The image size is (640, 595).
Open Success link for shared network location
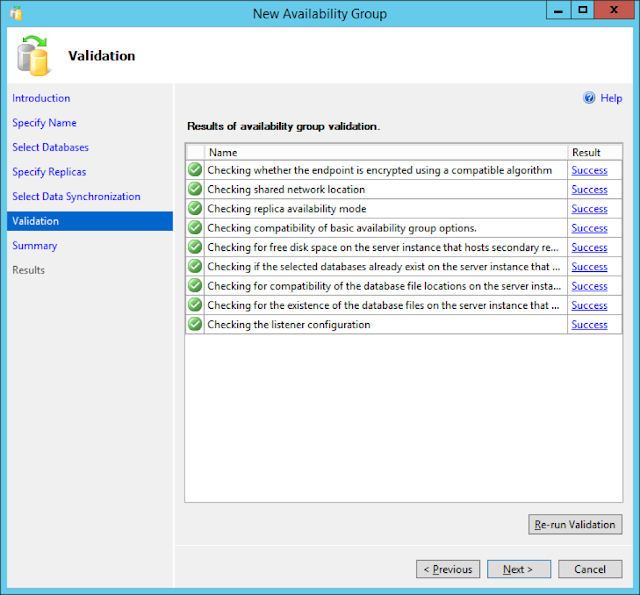[589, 189]
